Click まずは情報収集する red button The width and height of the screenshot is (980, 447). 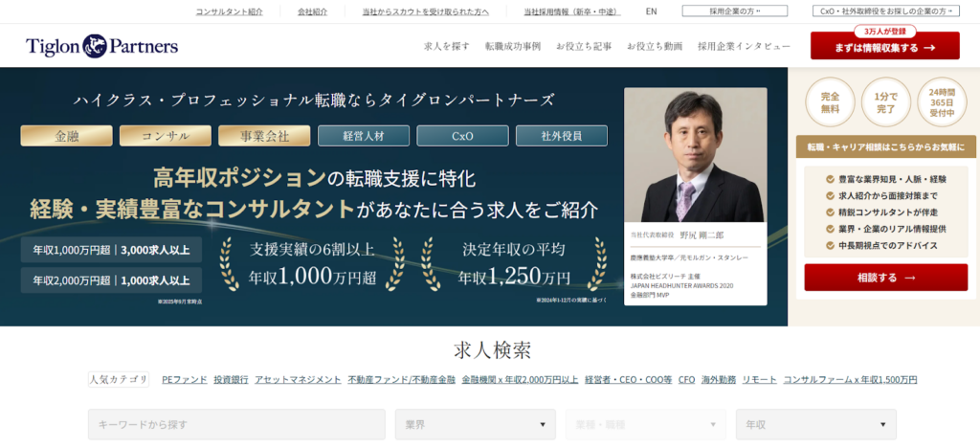[x=885, y=47]
